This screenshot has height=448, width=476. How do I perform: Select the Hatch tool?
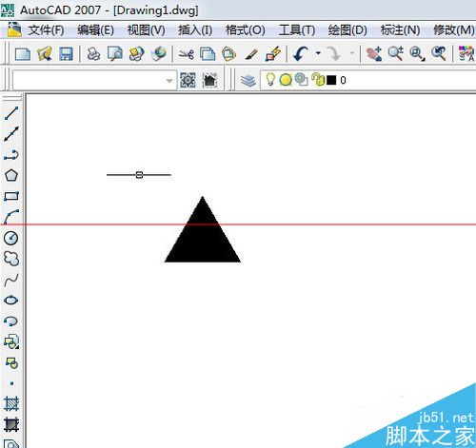tap(11, 404)
